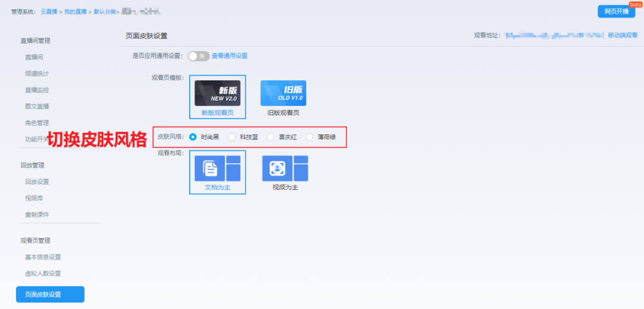Image resolution: width=644 pixels, height=309 pixels.
Task: Open 频道统计 in the sidebar
Action: (x=37, y=74)
